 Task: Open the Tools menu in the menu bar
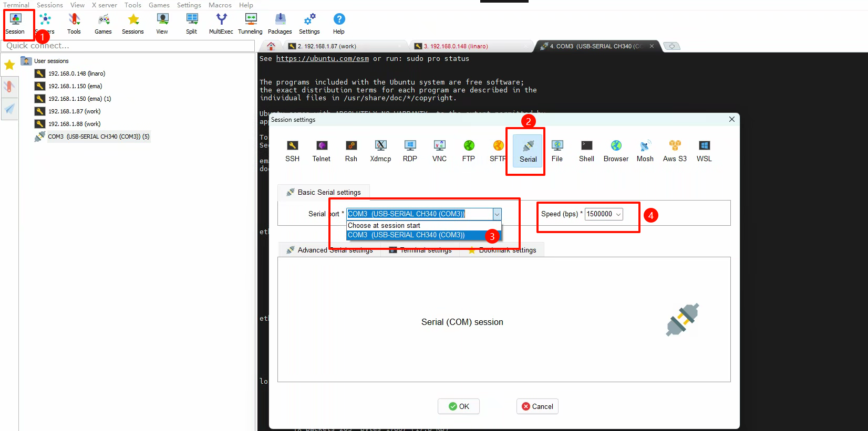[133, 5]
